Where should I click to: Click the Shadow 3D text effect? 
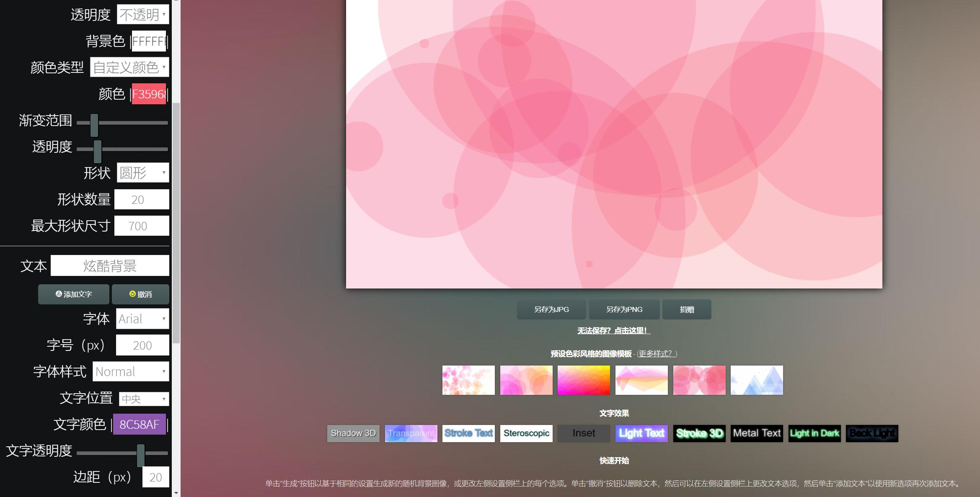click(x=353, y=433)
